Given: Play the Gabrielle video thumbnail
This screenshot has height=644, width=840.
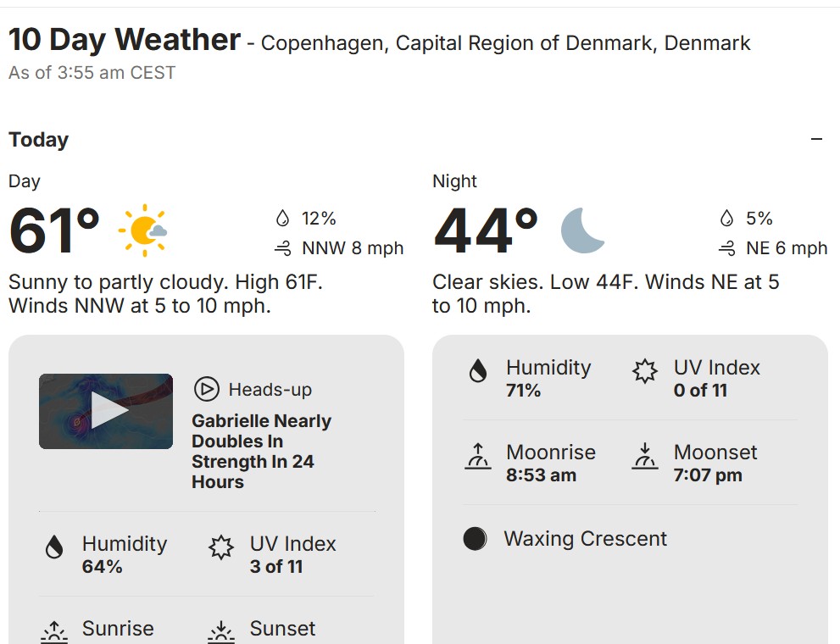Looking at the screenshot, I should tap(106, 411).
